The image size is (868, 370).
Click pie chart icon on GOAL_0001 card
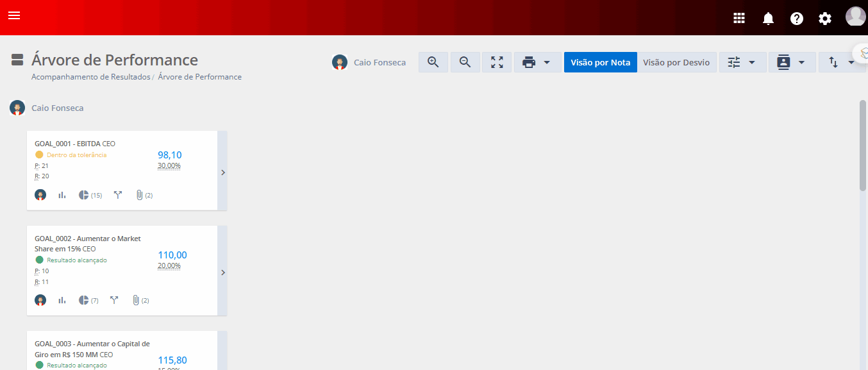click(x=83, y=195)
